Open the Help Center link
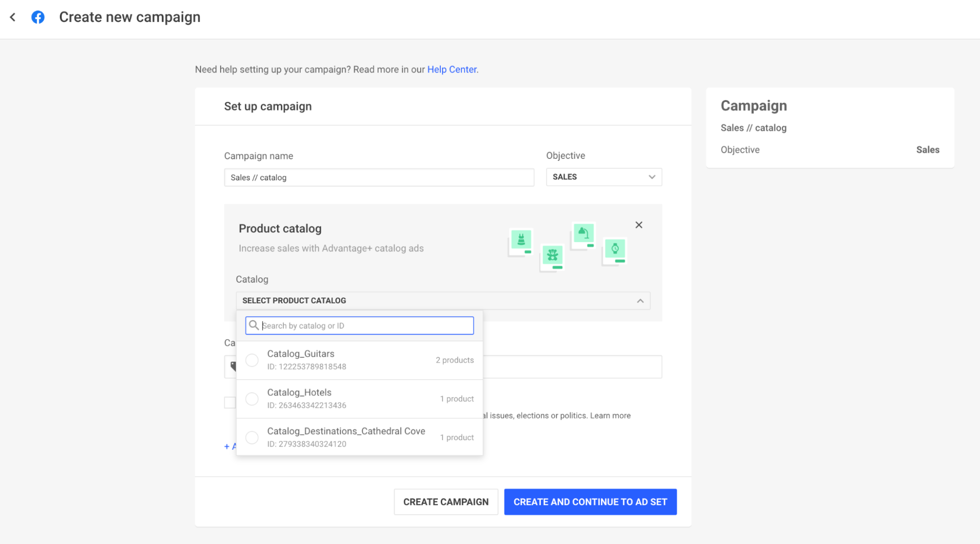Screen dimensions: 980x544 (x=452, y=70)
